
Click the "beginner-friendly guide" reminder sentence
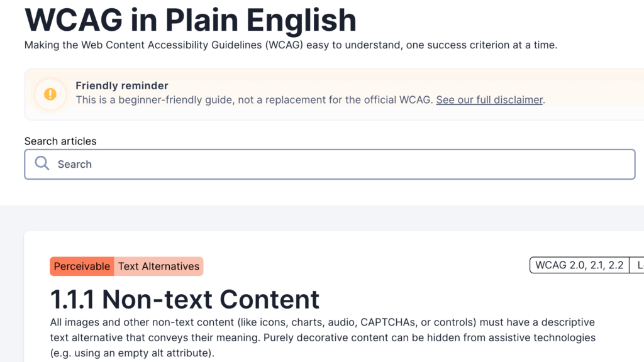[255, 100]
